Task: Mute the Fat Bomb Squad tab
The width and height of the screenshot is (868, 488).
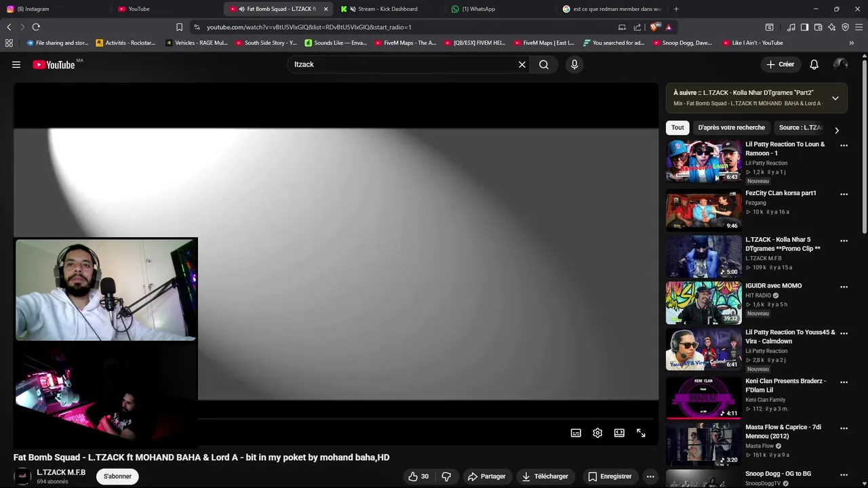Action: pyautogui.click(x=241, y=9)
